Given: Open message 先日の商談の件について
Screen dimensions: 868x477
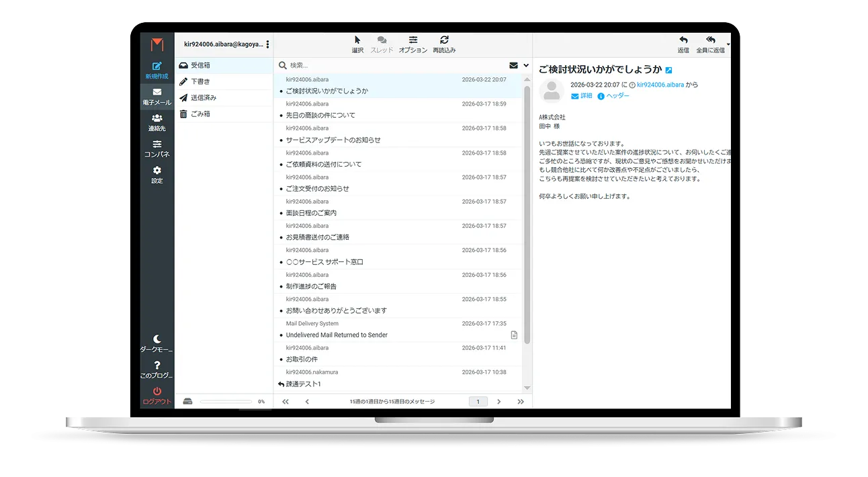Looking at the screenshot, I should (397, 110).
